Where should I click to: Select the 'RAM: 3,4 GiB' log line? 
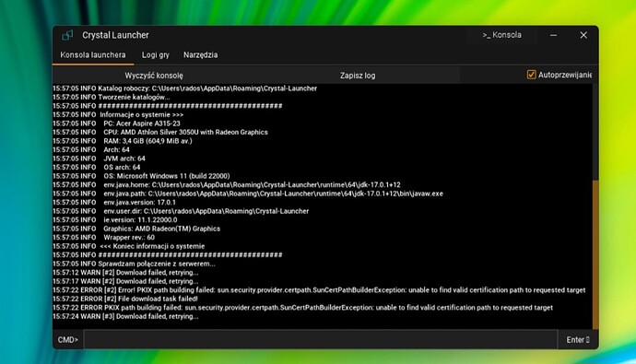(123, 141)
